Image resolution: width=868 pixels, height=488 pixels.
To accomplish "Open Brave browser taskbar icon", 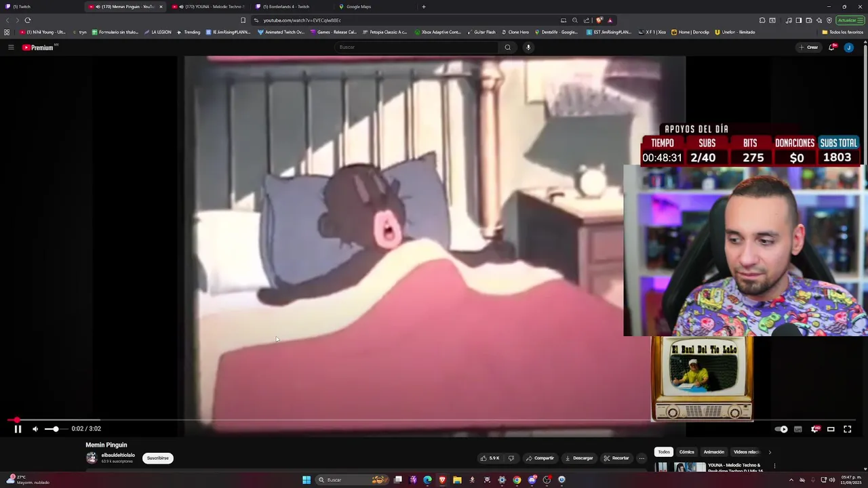I will 442,480.
